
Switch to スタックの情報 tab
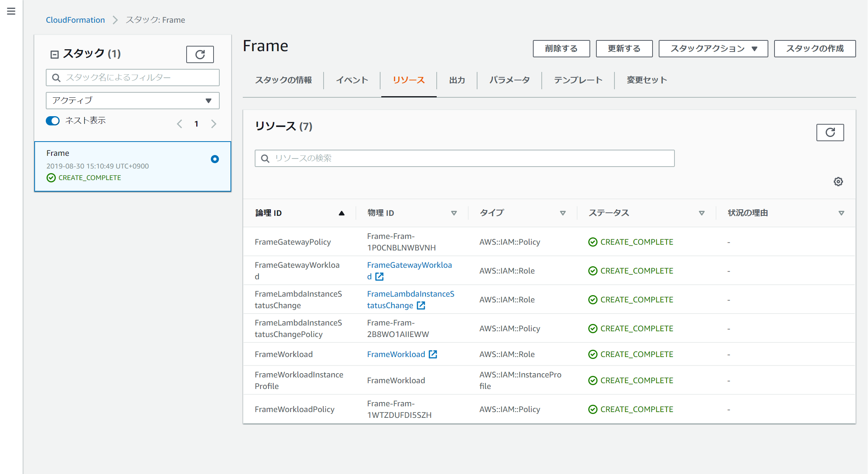284,80
